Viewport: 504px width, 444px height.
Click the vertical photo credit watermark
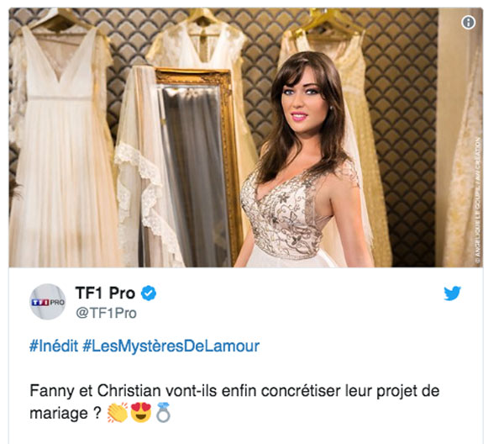(478, 201)
